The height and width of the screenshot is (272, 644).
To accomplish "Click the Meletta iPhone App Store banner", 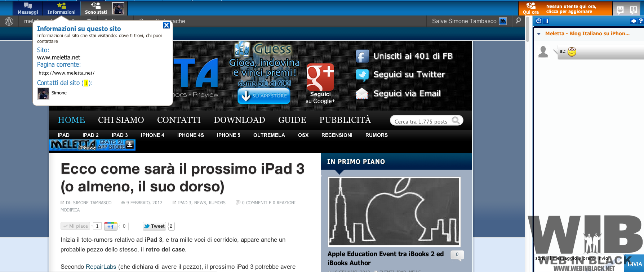I will [x=92, y=145].
